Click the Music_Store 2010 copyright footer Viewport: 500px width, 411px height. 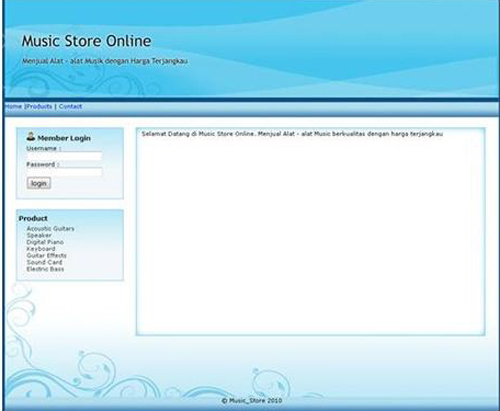[252, 400]
